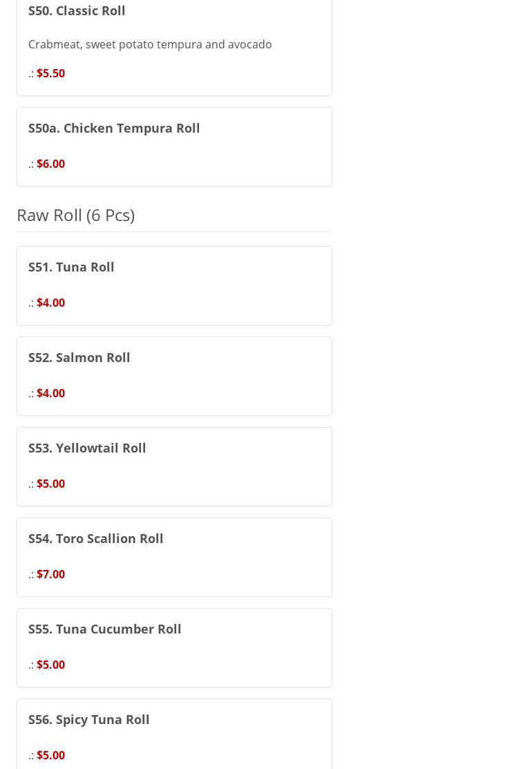Click the Raw Roll (6 Pcs) heading
Image resolution: width=532 pixels, height=769 pixels.
tap(75, 215)
